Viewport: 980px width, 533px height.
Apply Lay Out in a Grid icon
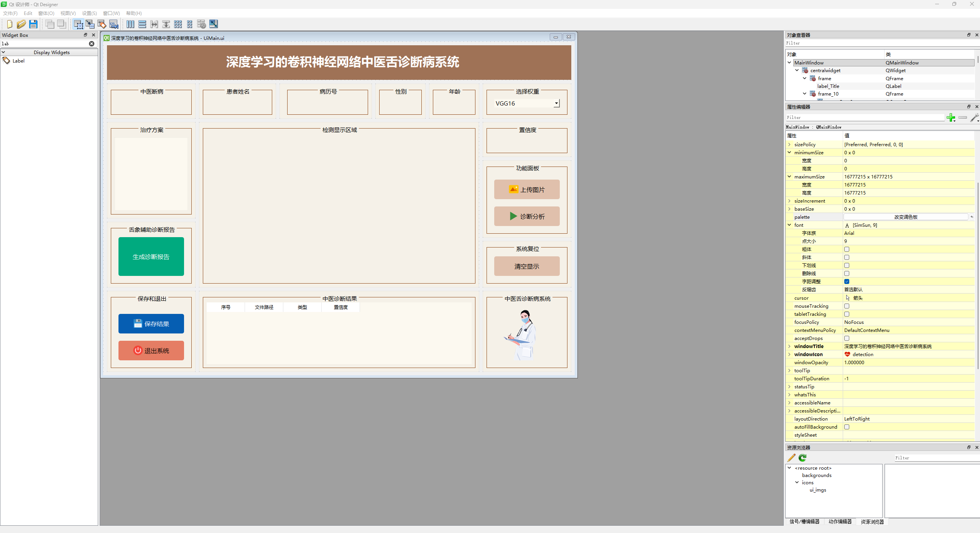tap(178, 24)
